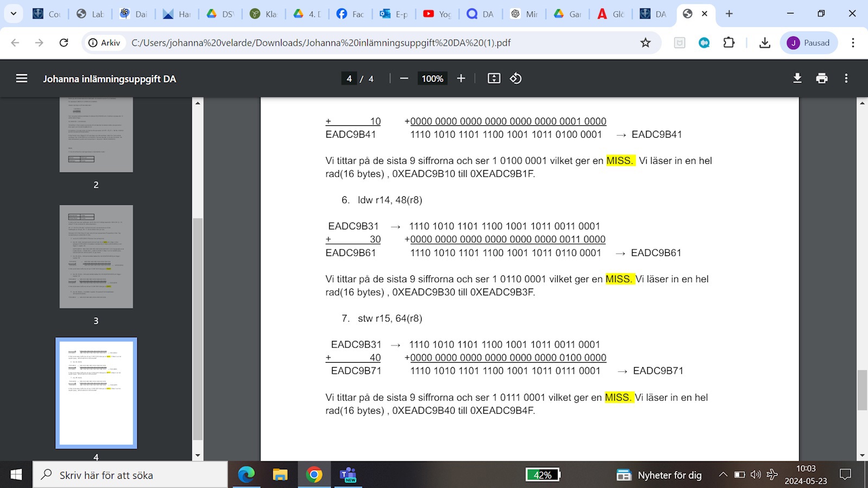Open Chrome downloads tray icon
This screenshot has height=488, width=868.
pos(764,43)
